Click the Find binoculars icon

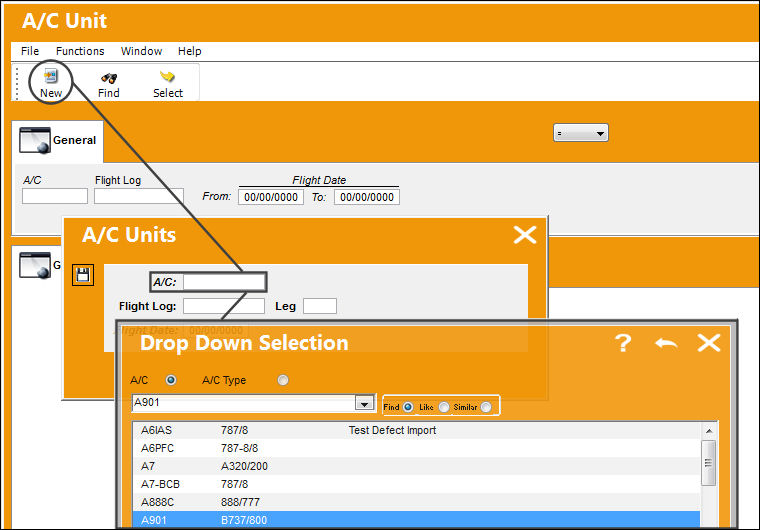coord(109,78)
